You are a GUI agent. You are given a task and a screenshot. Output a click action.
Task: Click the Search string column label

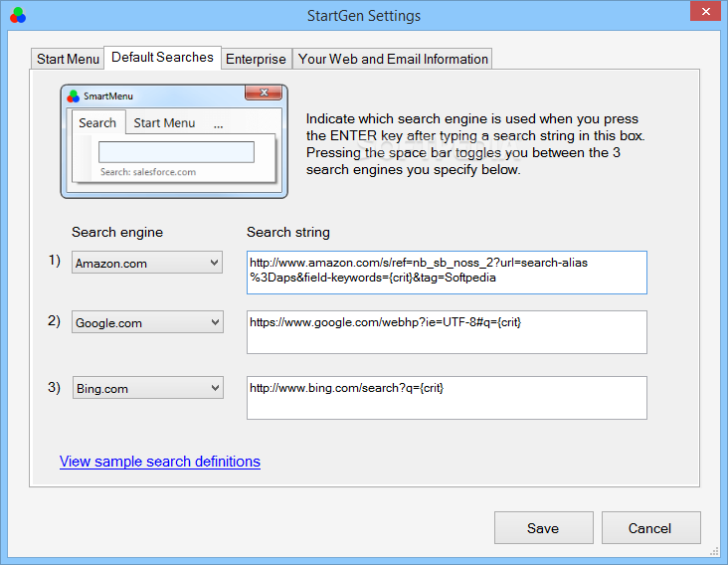[288, 232]
